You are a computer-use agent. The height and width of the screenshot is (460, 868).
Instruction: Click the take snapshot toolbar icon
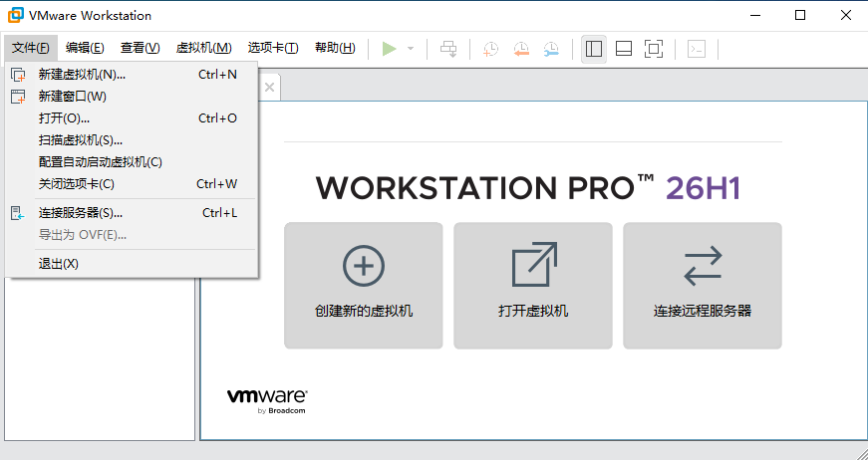click(490, 49)
